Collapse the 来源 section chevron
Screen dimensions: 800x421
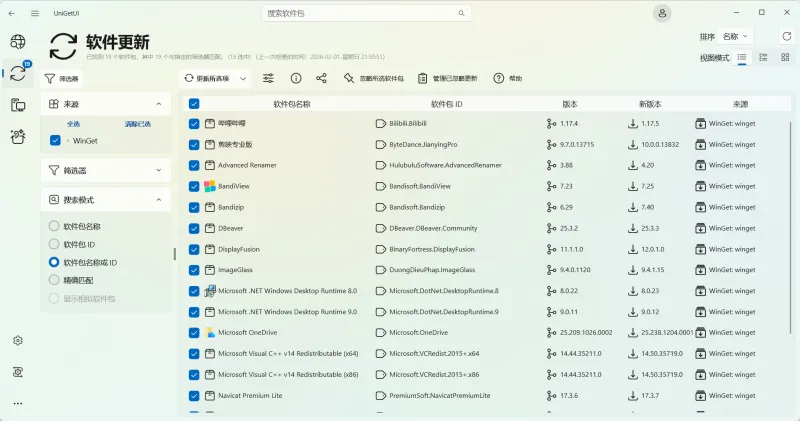[x=159, y=104]
